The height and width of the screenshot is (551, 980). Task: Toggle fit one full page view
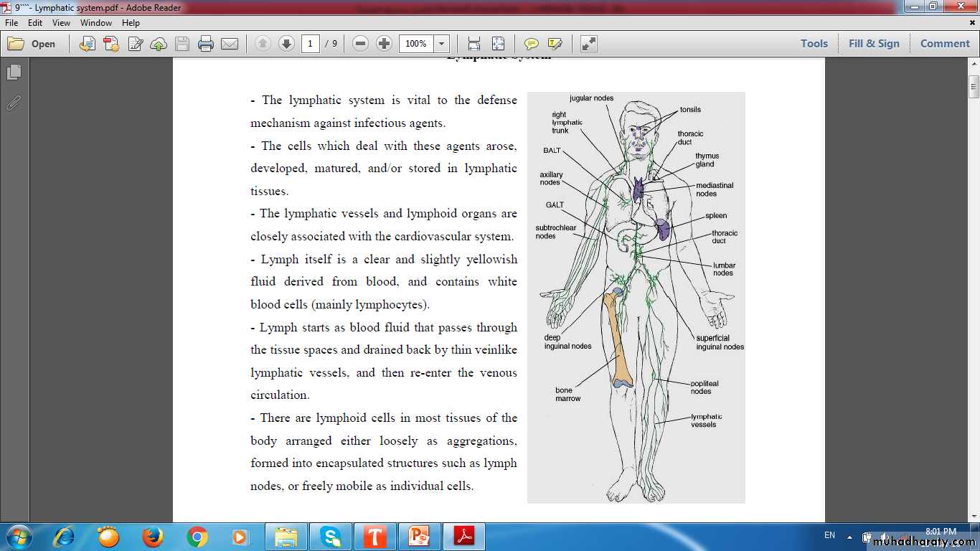click(498, 44)
